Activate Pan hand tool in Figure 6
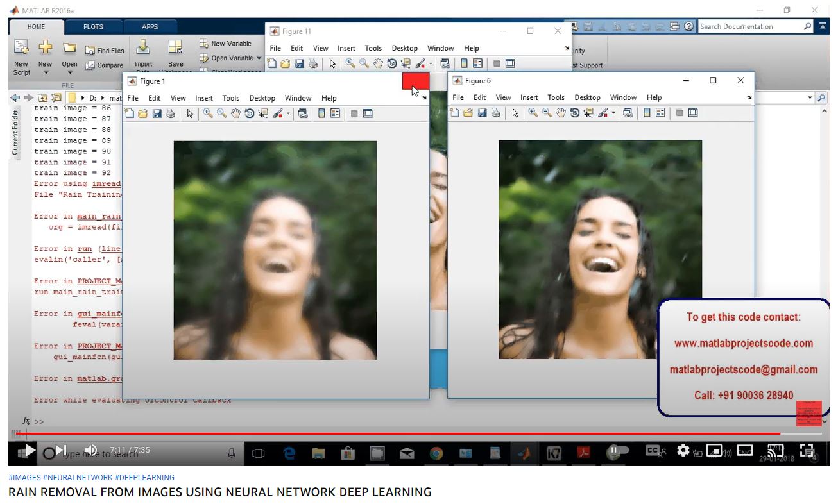This screenshot has width=838, height=504. tap(561, 113)
